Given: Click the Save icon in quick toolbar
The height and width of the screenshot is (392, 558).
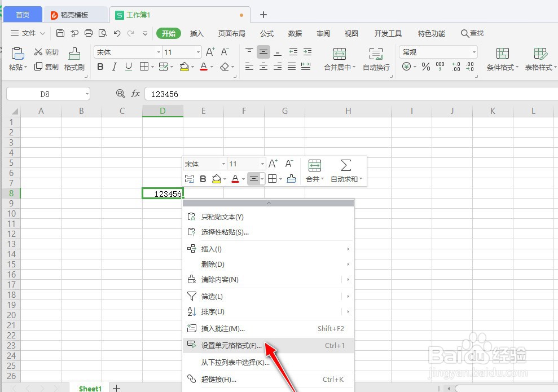Looking at the screenshot, I should [x=60, y=33].
